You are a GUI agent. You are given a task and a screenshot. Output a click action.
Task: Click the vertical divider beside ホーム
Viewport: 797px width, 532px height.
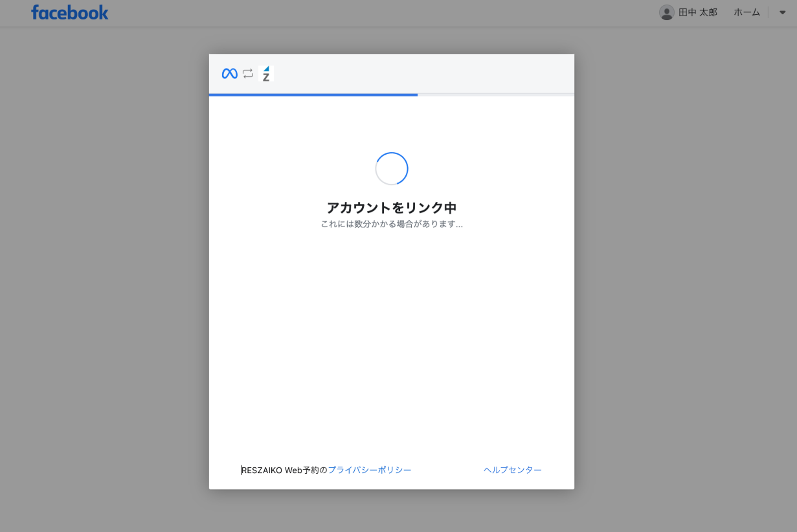click(x=769, y=12)
